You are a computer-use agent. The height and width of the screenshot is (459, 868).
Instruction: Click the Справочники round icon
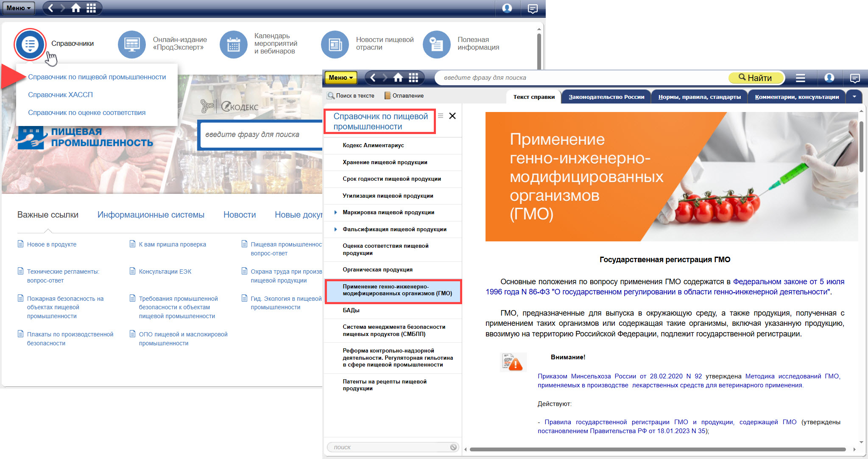pyautogui.click(x=30, y=44)
